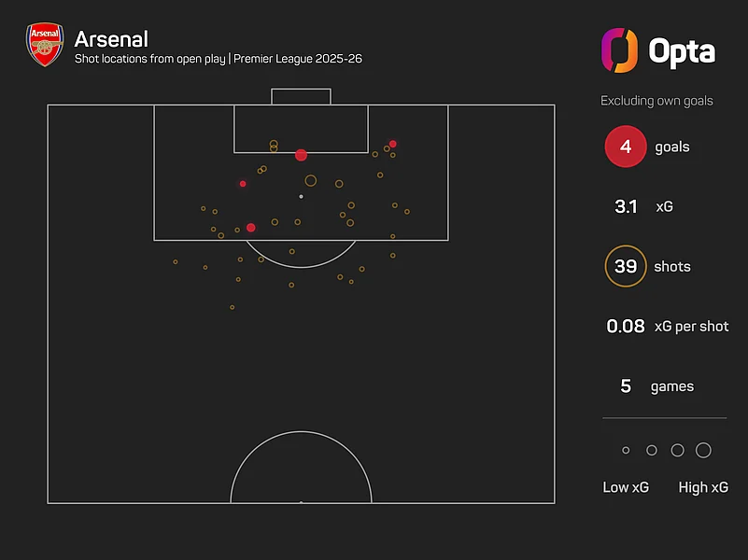748x560 pixels.
Task: Click the large hollow shot circle above penalty spot
Action: [x=311, y=181]
